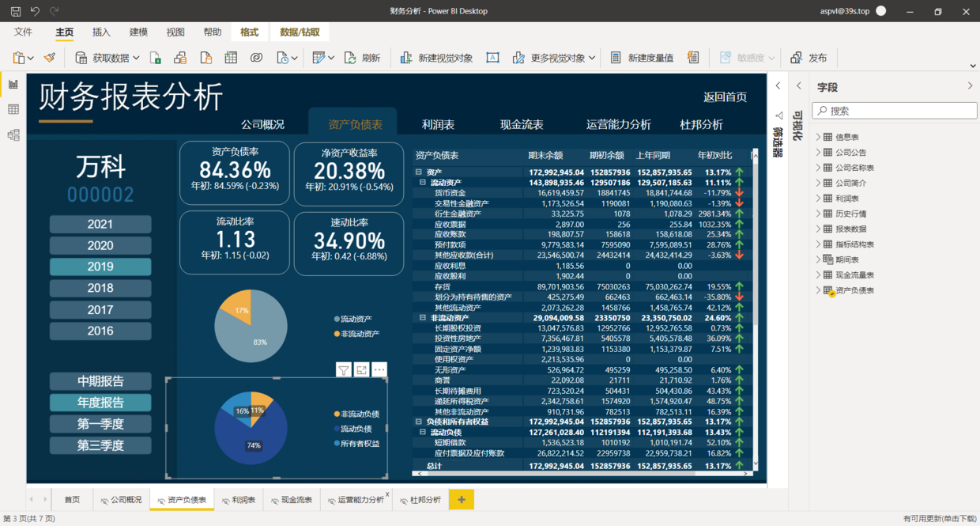Click the SQL Server source icon
The image size is (980, 526).
(205, 58)
